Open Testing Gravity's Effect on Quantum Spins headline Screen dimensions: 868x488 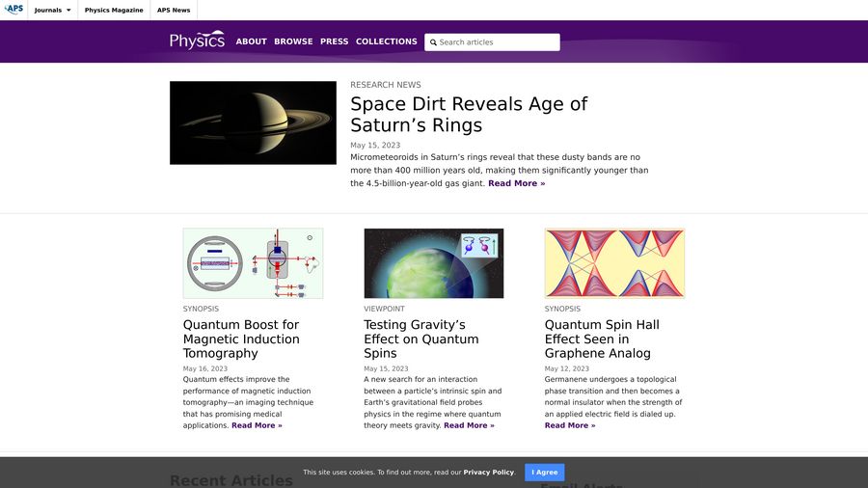pyautogui.click(x=420, y=339)
